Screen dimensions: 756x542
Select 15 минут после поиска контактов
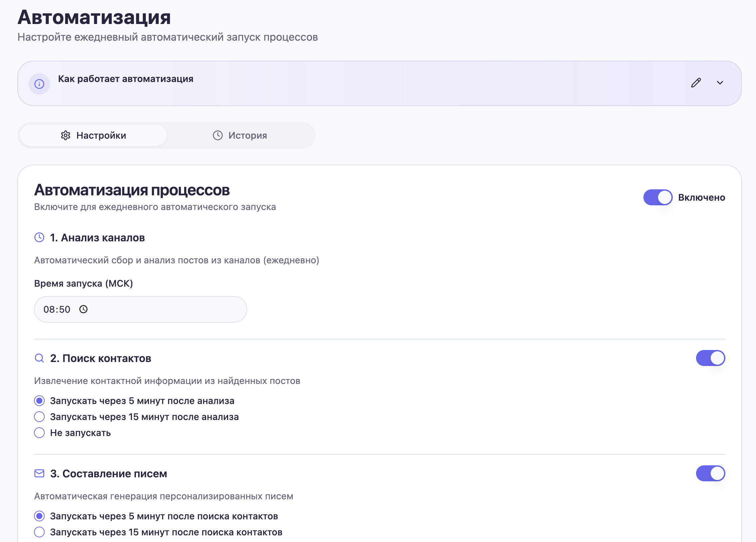click(x=39, y=532)
